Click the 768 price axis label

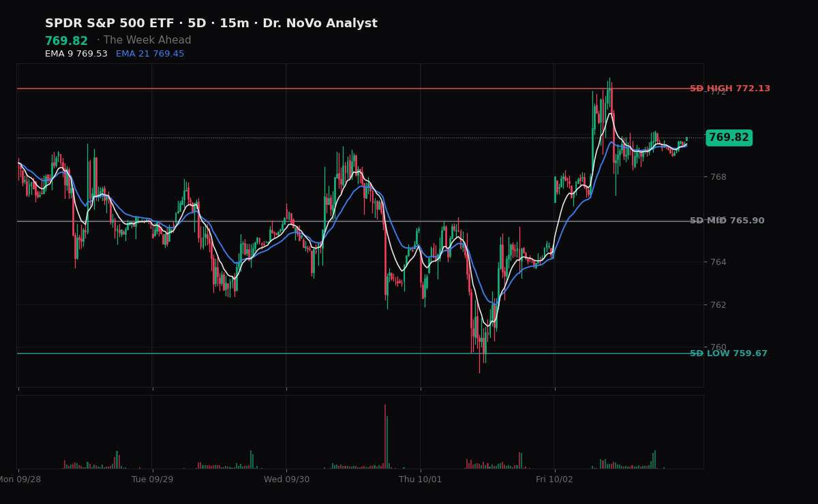(x=718, y=177)
